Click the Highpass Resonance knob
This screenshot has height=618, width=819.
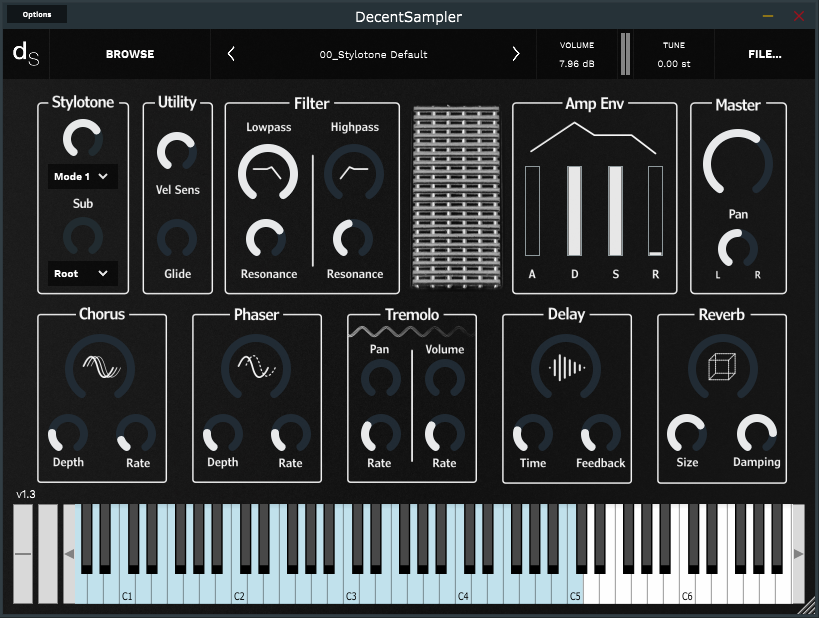(353, 239)
